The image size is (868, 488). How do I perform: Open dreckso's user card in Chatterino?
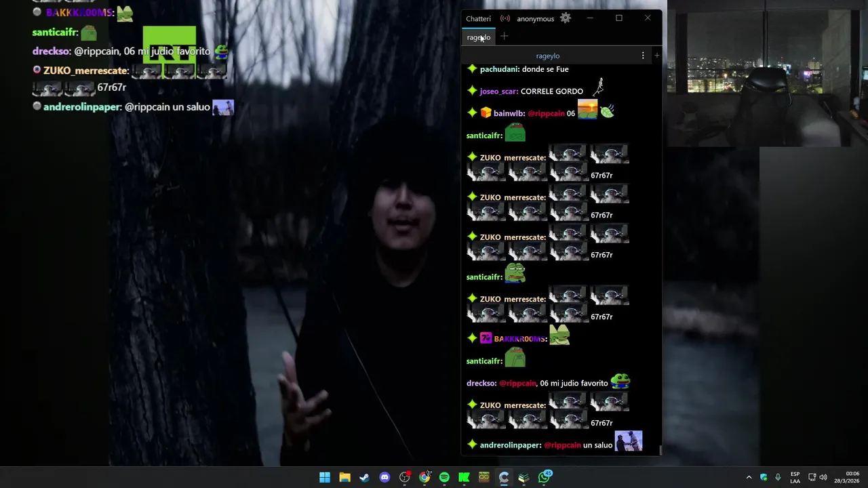[x=481, y=383]
